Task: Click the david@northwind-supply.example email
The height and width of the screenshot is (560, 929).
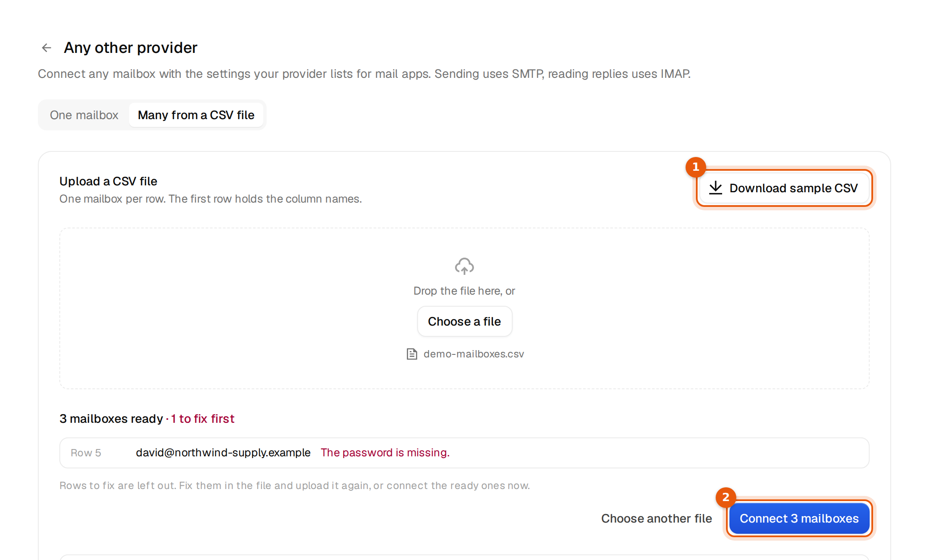Action: [x=223, y=453]
